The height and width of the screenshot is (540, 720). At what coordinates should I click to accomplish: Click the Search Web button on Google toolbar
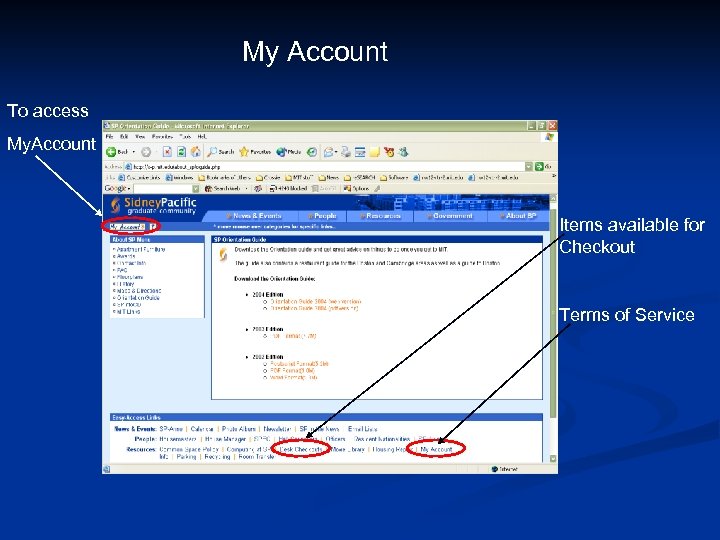(222, 188)
